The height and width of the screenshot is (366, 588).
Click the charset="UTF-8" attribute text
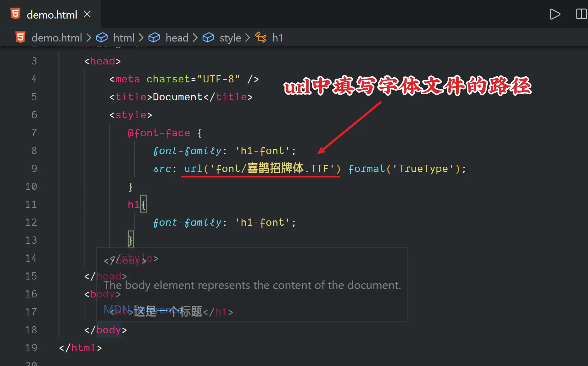(x=193, y=79)
